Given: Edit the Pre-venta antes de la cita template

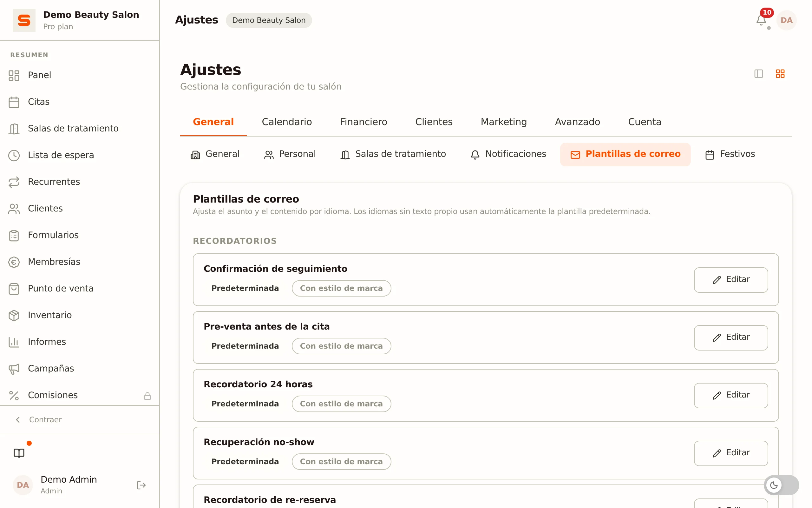Looking at the screenshot, I should click(x=730, y=337).
